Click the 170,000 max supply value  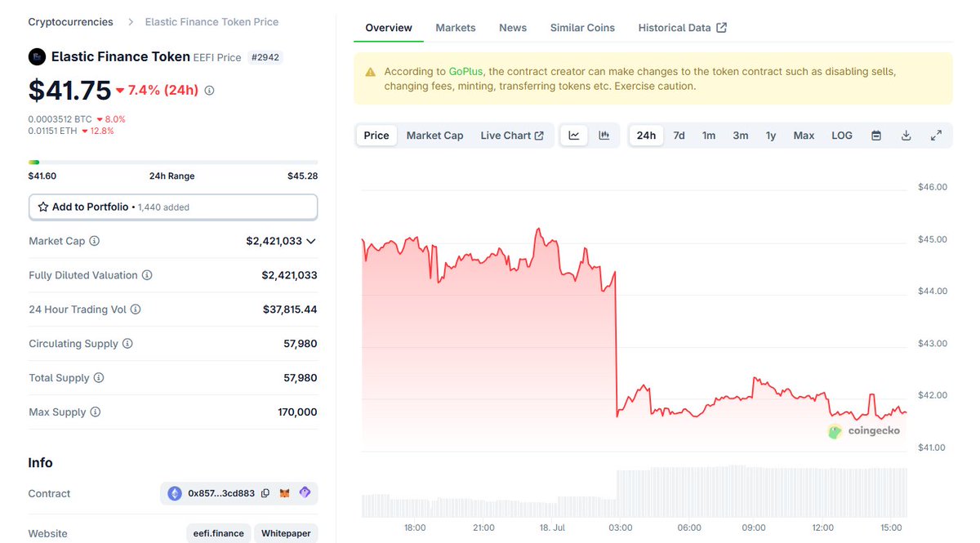click(297, 412)
